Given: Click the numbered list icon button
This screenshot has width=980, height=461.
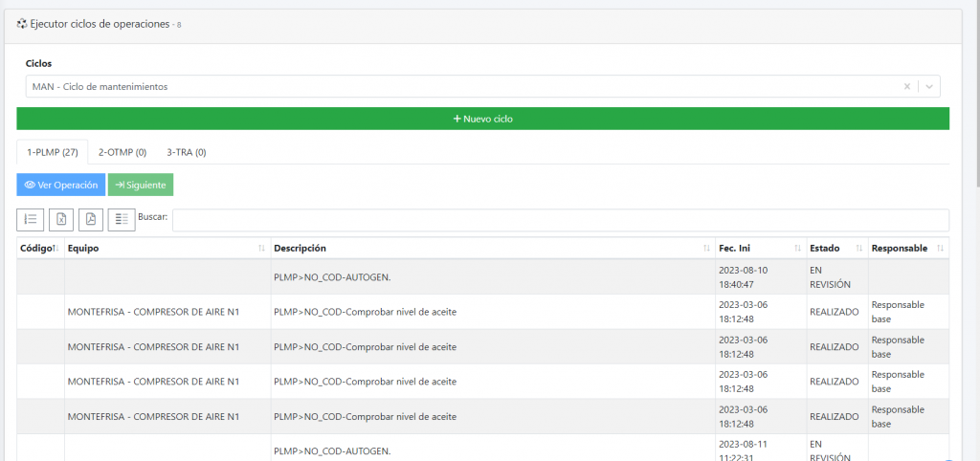Looking at the screenshot, I should 31,220.
